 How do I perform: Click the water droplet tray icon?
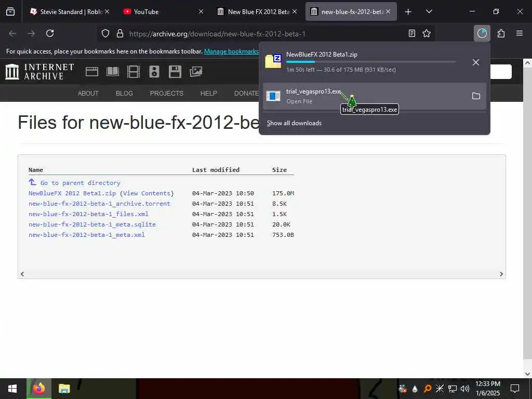pyautogui.click(x=415, y=389)
